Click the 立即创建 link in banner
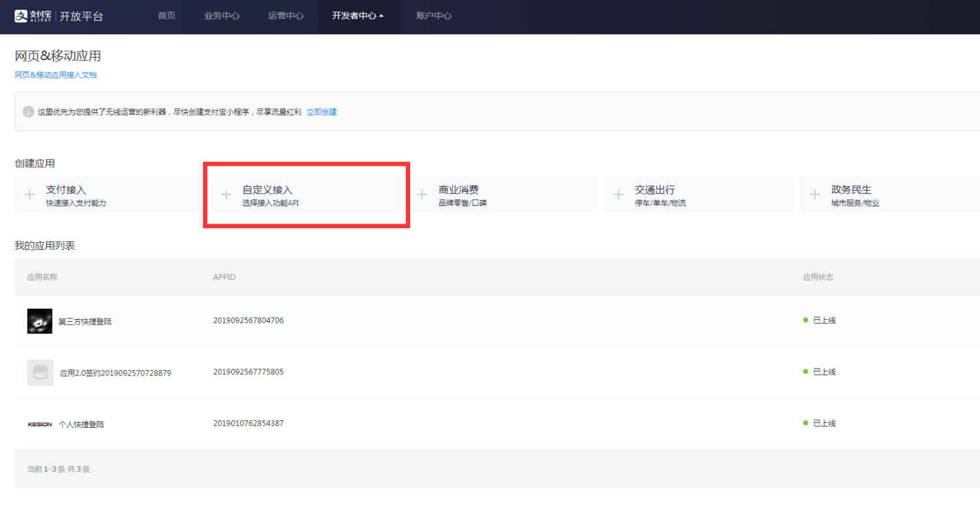The image size is (980, 520). [x=321, y=112]
